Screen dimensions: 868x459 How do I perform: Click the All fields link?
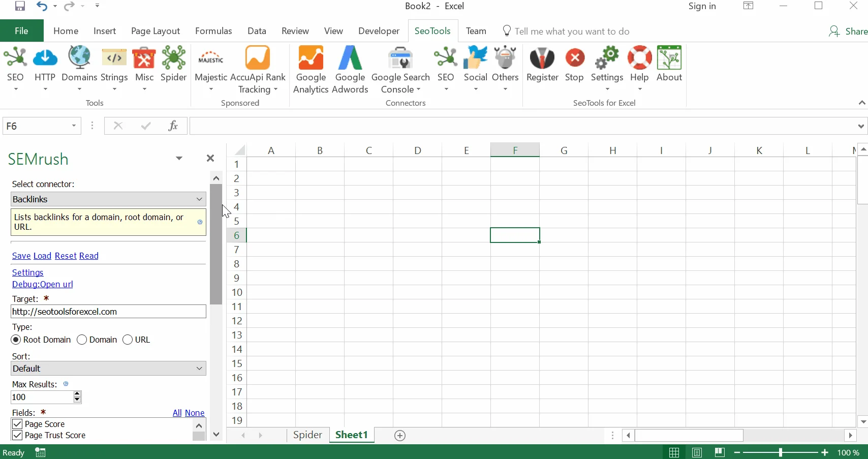[177, 413]
